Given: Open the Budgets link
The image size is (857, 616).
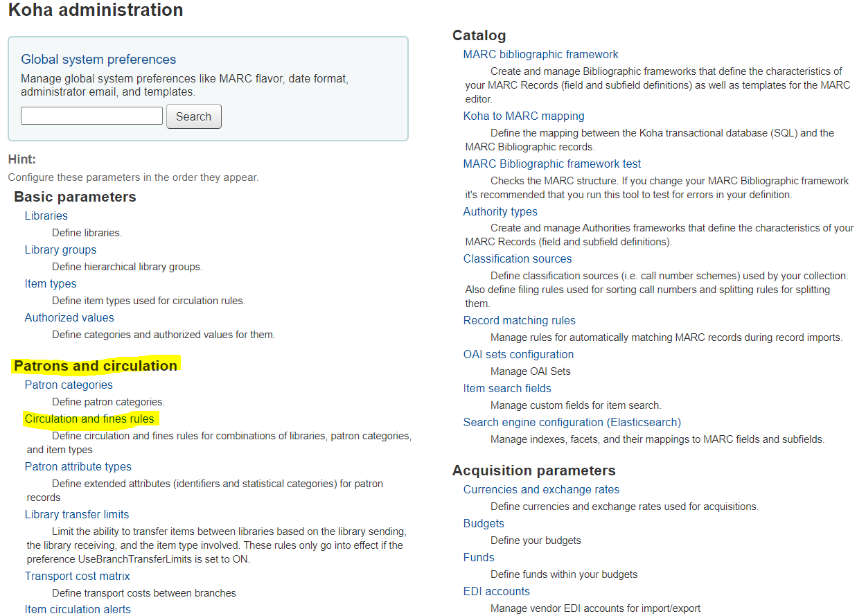Looking at the screenshot, I should coord(484,524).
